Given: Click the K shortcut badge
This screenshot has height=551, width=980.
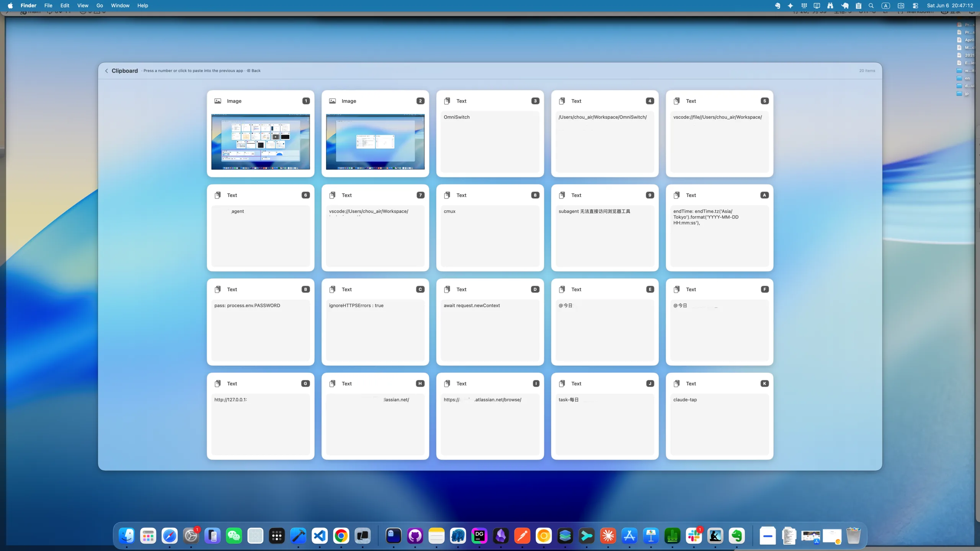Looking at the screenshot, I should coord(764,383).
